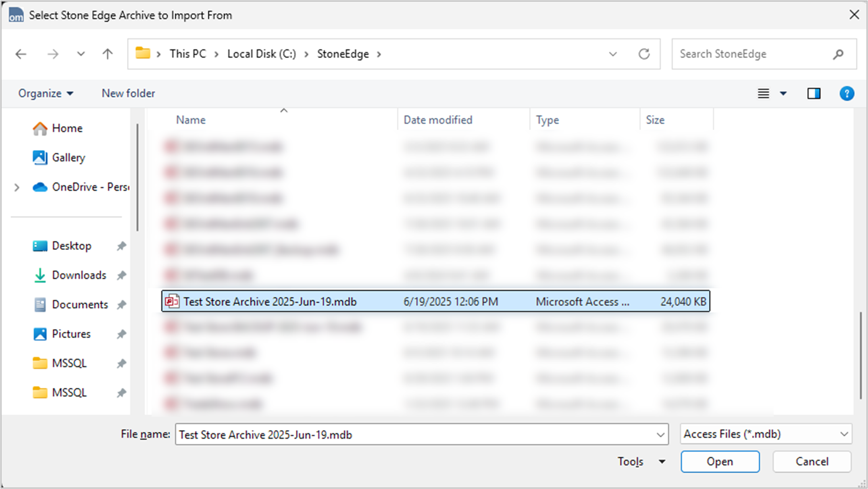Click the OneDrive cloud icon

point(40,187)
